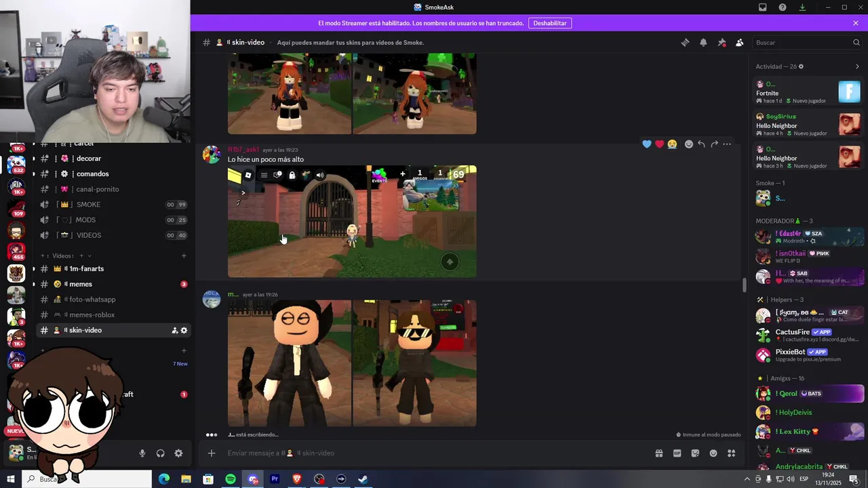Click the chat scrollbar thumb
Screen dimensions: 868x488
[x=745, y=285]
